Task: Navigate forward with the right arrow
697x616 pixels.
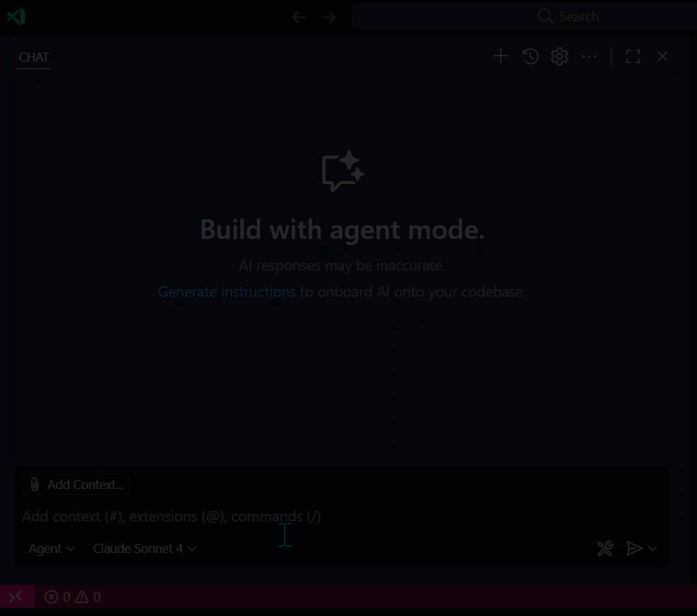Action: tap(328, 17)
